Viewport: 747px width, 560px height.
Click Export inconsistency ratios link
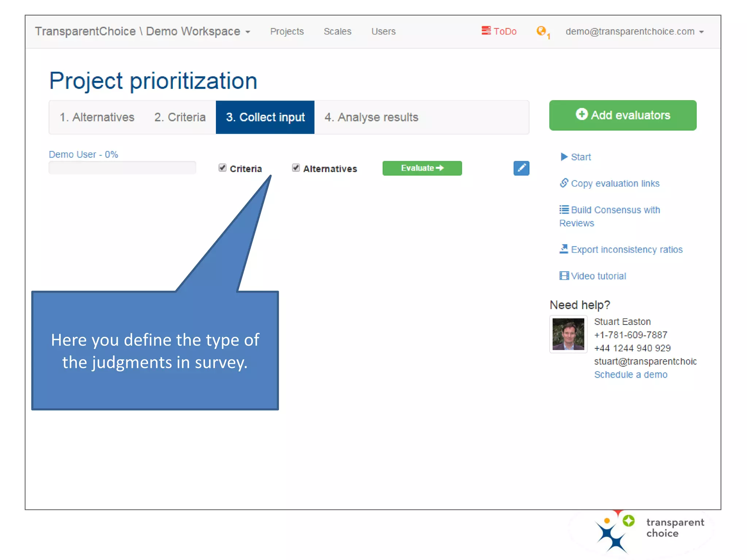[626, 249]
